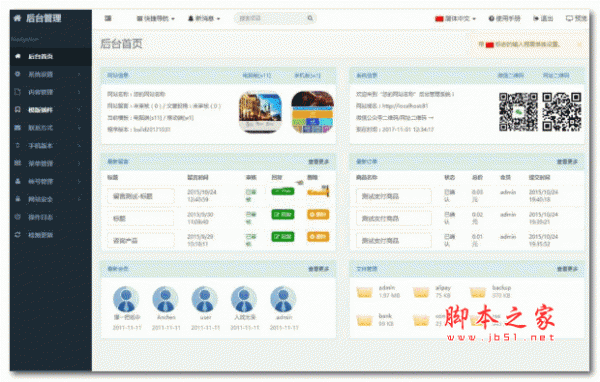This screenshot has width=600, height=382.
Task: Open the admin member avatar
Action: pos(283,299)
